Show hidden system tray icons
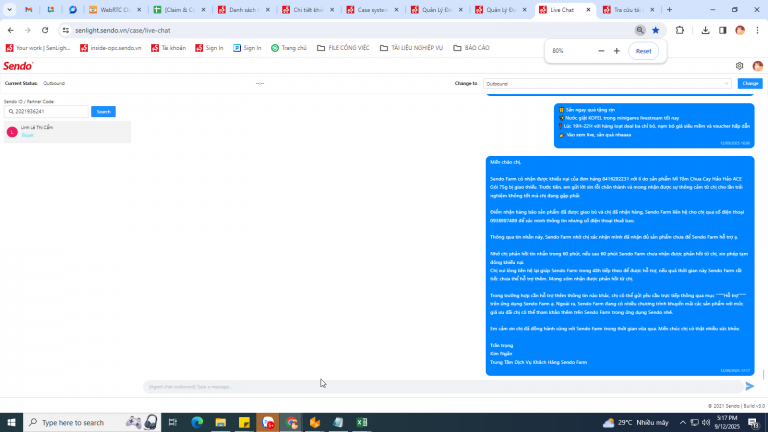This screenshot has height=432, width=768. pyautogui.click(x=682, y=422)
